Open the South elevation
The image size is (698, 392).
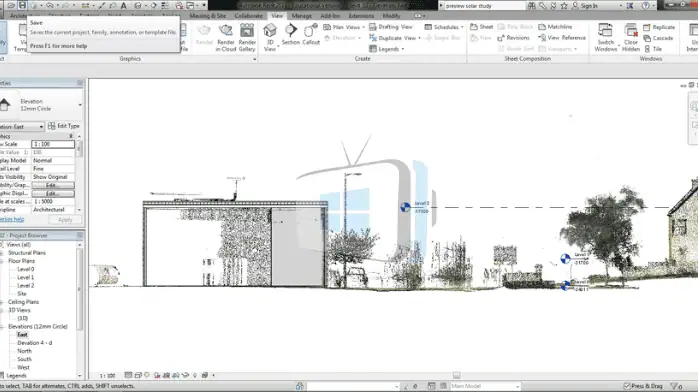point(24,359)
